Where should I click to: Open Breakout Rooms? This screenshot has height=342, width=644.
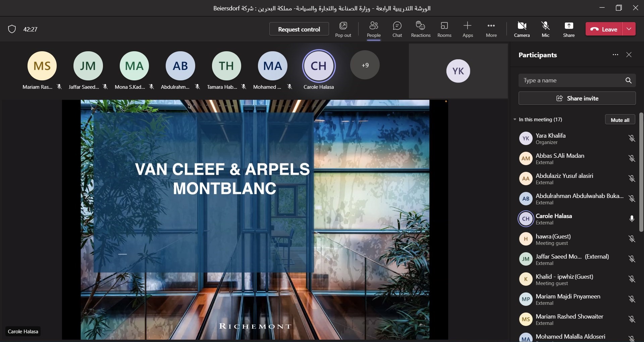pos(444,29)
